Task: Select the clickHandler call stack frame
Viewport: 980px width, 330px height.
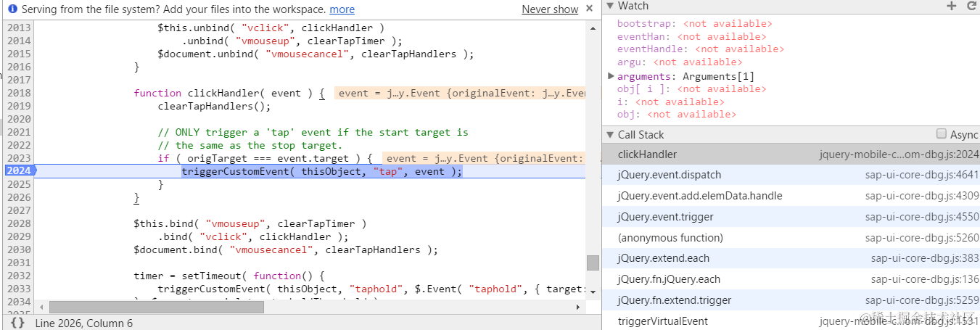Action: (791, 154)
